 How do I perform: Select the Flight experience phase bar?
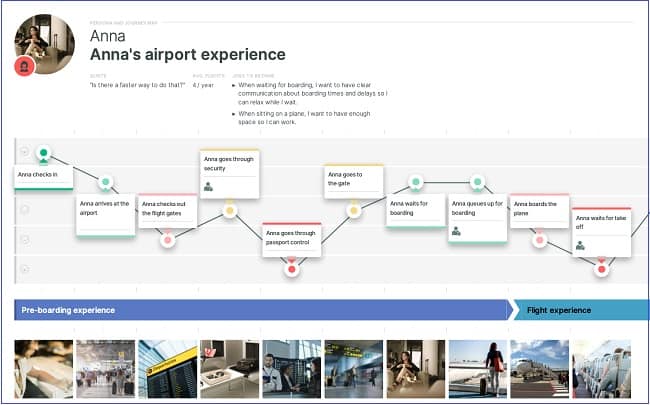click(x=581, y=310)
